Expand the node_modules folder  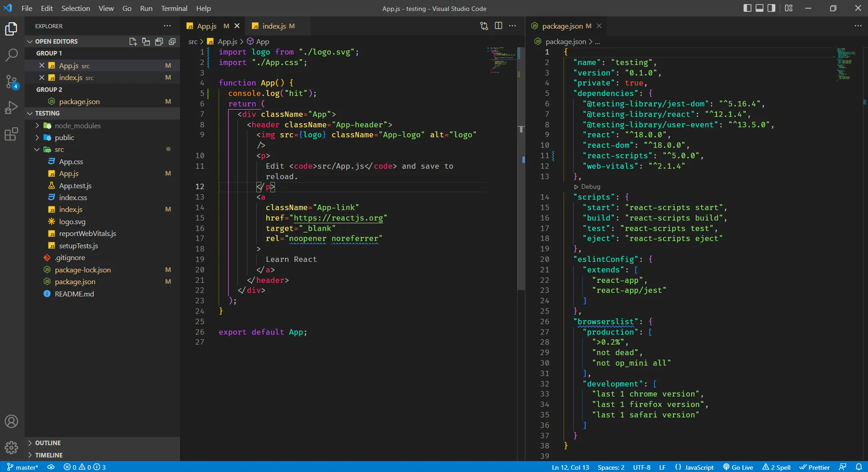pyautogui.click(x=77, y=126)
